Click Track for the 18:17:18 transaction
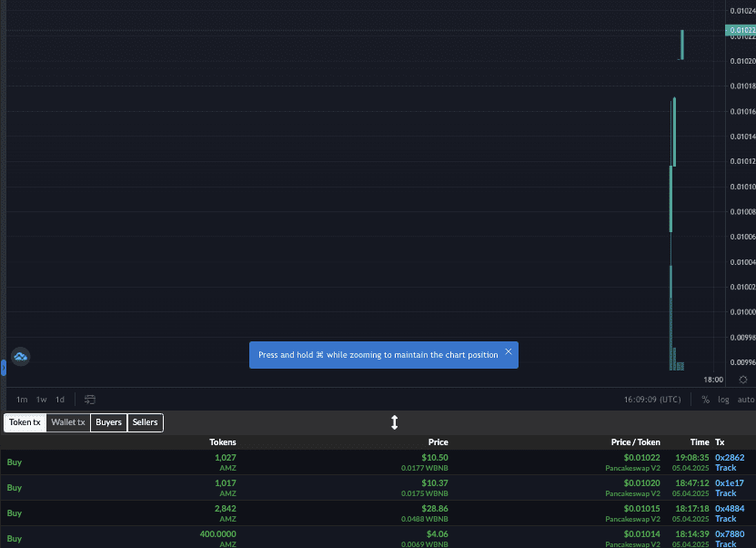Screen dimensions: 756x548 coord(726,519)
